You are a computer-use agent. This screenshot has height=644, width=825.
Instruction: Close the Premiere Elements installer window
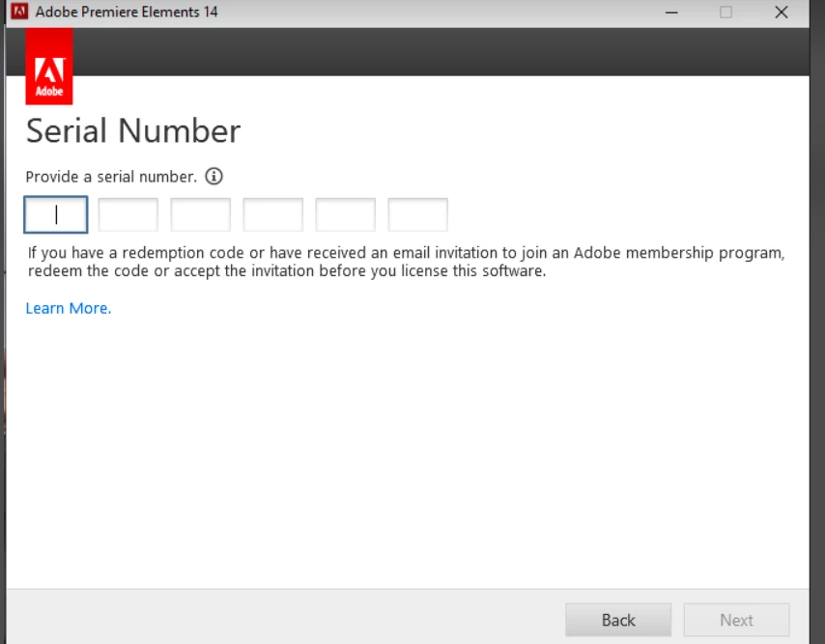pos(782,13)
